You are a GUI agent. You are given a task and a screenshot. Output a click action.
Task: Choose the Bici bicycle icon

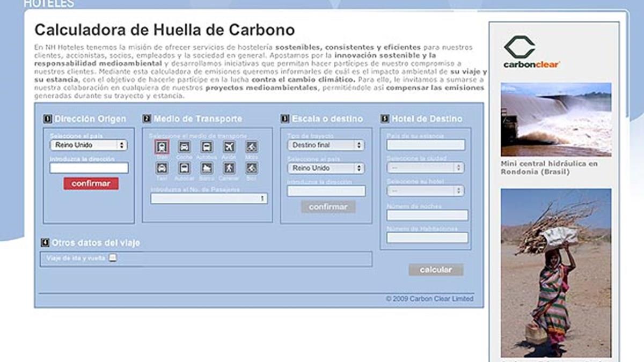point(251,168)
